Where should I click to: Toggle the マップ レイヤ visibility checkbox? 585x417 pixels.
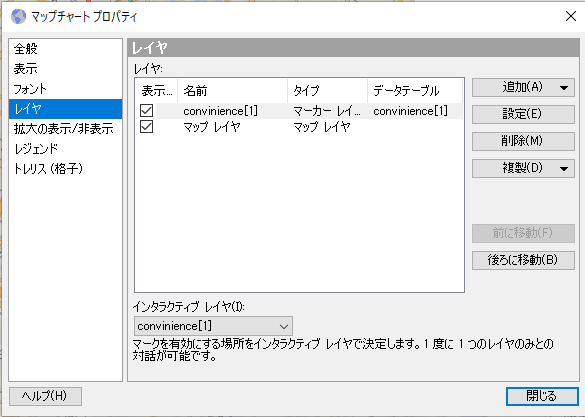[147, 127]
